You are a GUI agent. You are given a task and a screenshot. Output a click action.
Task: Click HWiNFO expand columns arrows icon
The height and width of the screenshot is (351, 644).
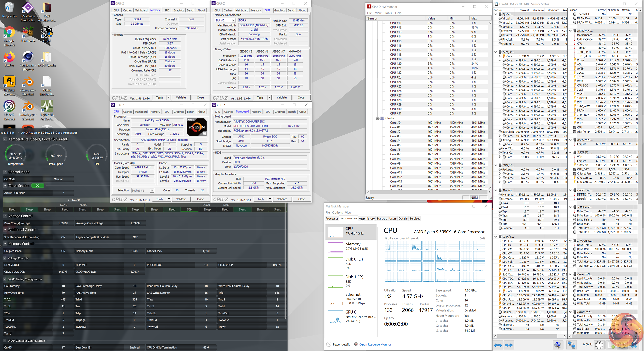click(498, 345)
